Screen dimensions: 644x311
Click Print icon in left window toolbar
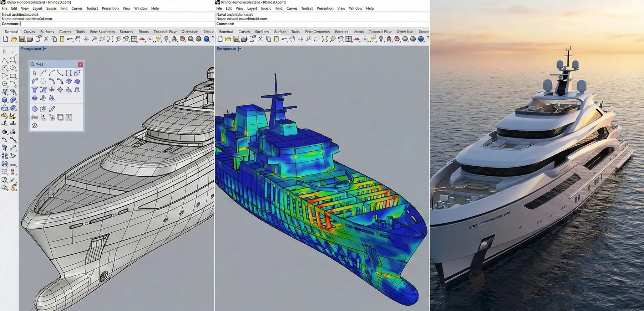pos(30,39)
